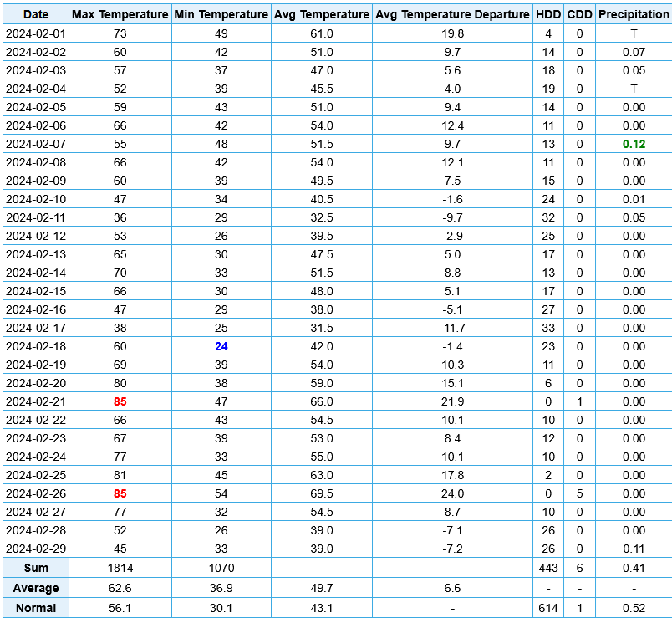
Task: Click the Sum row label
Action: 35,567
